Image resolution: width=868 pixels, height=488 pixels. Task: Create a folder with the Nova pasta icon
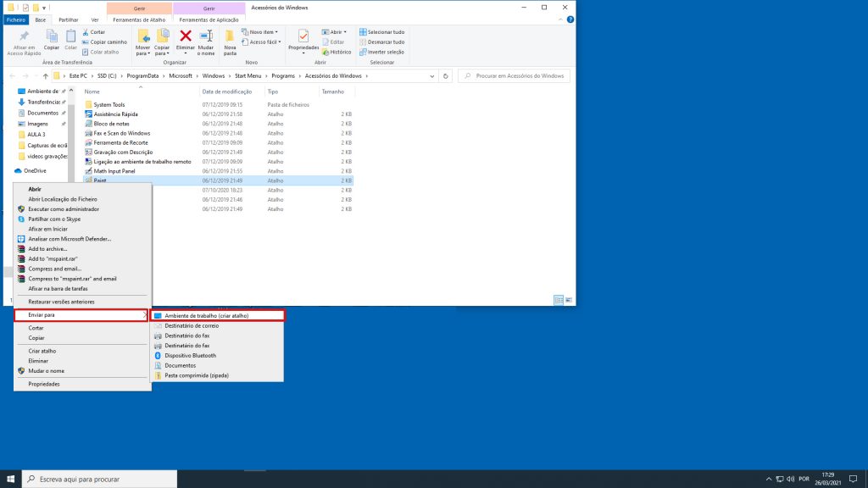point(230,36)
